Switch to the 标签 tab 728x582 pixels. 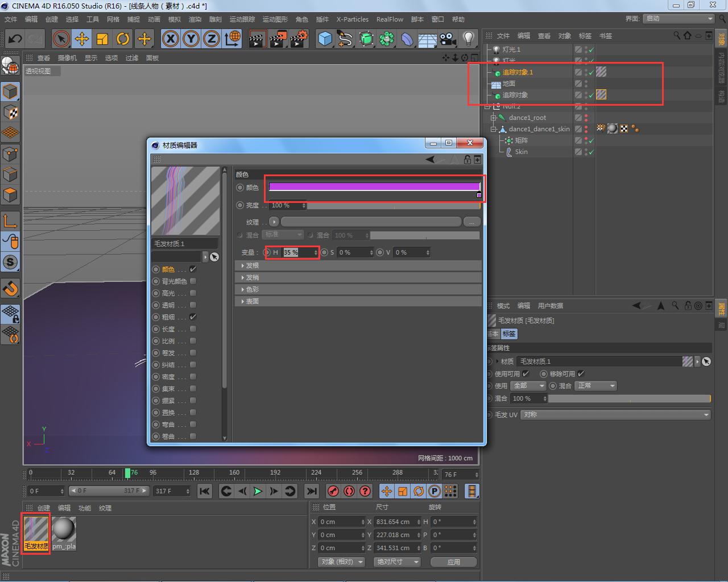509,334
